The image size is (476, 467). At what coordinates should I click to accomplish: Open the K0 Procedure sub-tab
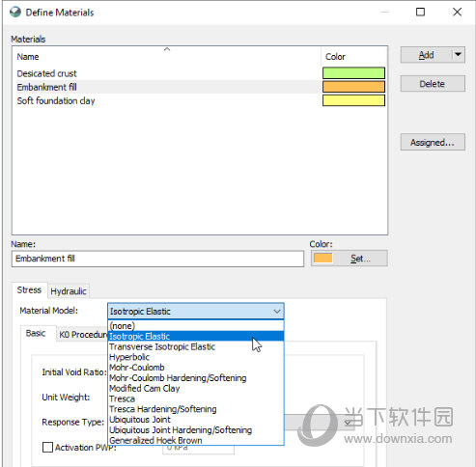pos(83,334)
